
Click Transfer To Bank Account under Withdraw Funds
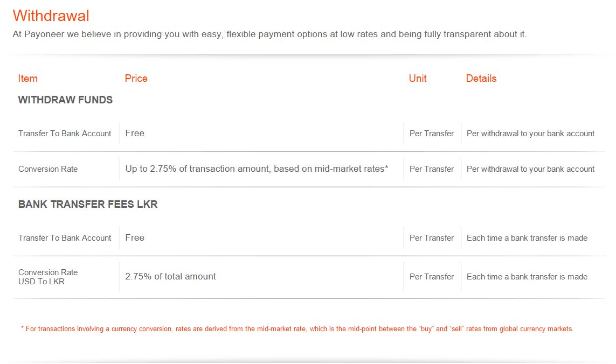pyautogui.click(x=65, y=134)
